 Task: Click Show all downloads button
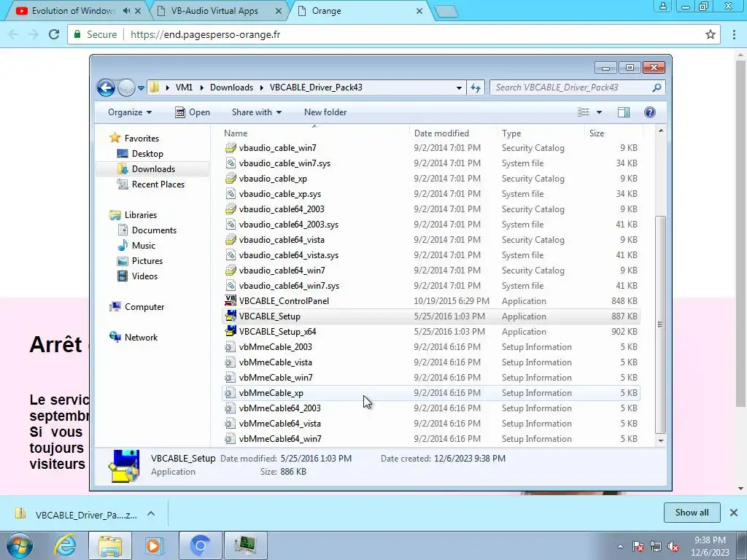click(692, 513)
